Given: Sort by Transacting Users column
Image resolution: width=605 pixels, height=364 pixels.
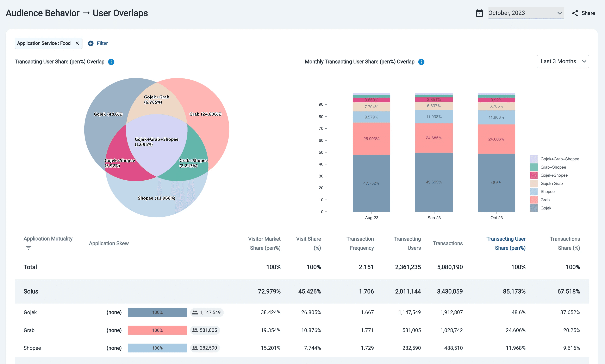Looking at the screenshot, I should (x=407, y=243).
